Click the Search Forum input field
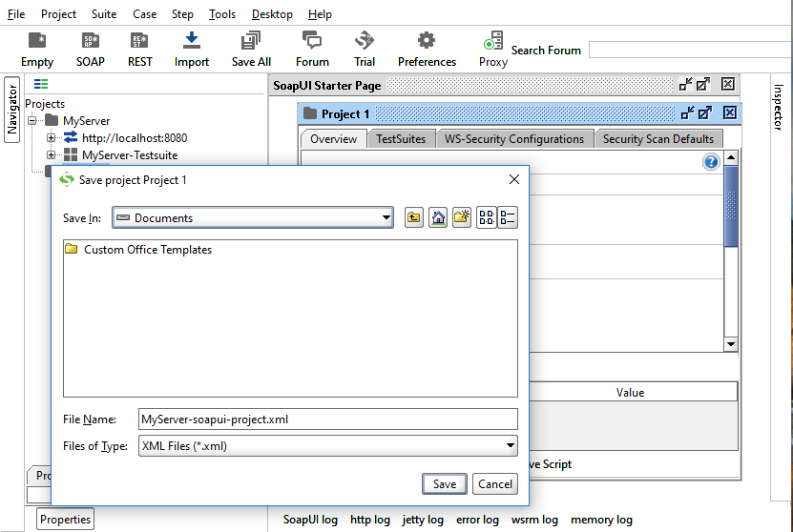This screenshot has width=793, height=532. (691, 50)
